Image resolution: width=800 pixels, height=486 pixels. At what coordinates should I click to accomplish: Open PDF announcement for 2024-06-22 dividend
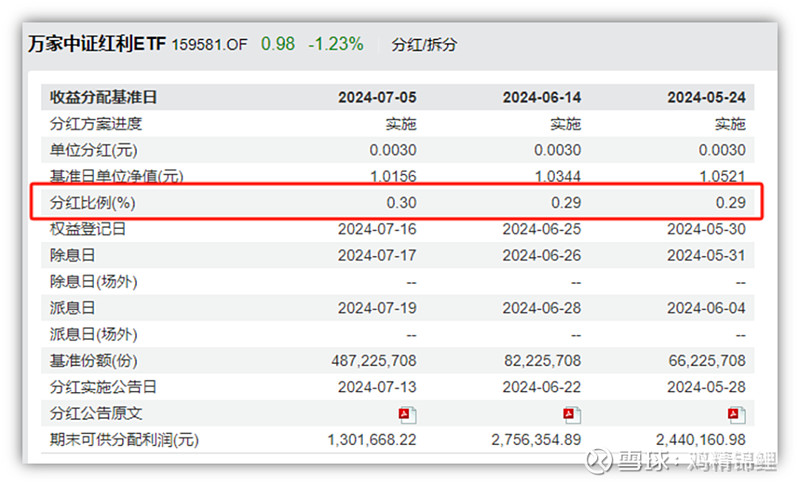572,414
